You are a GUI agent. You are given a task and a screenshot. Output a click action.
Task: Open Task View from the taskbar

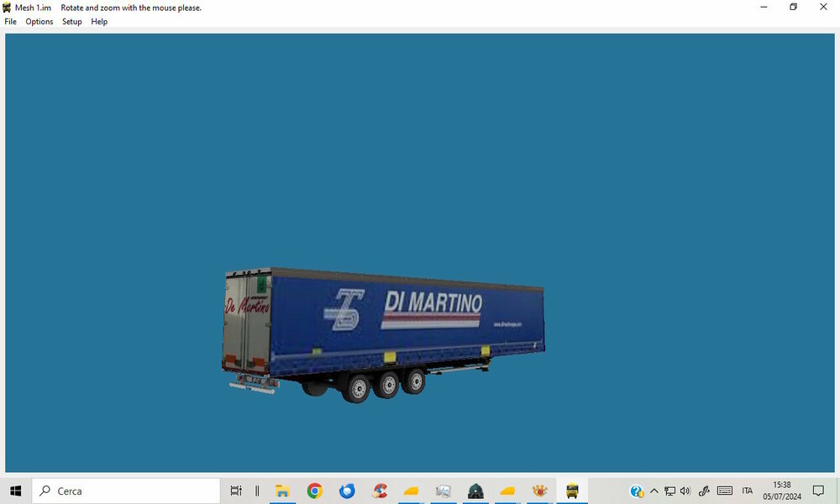click(236, 491)
